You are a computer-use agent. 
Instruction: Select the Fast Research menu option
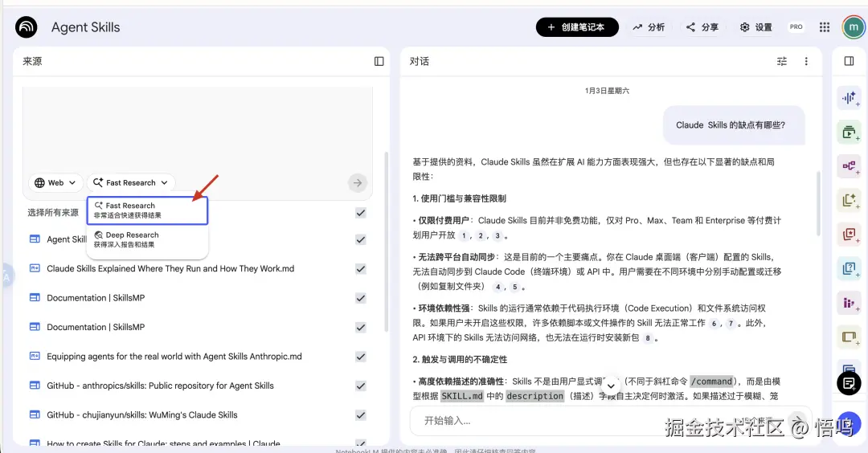[147, 210]
